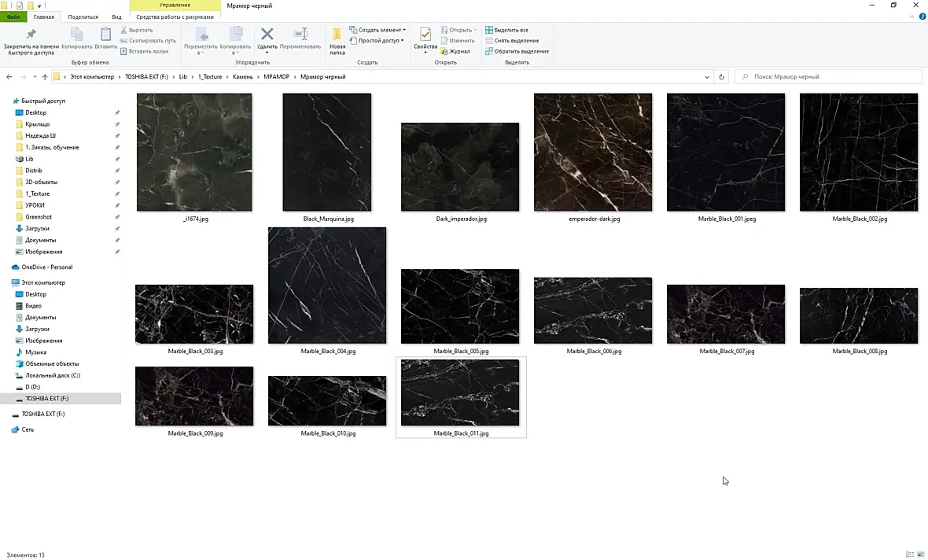Select This PC (Этот компьютер) in sidebar
Viewport: 928px width, 560px height.
click(x=43, y=283)
